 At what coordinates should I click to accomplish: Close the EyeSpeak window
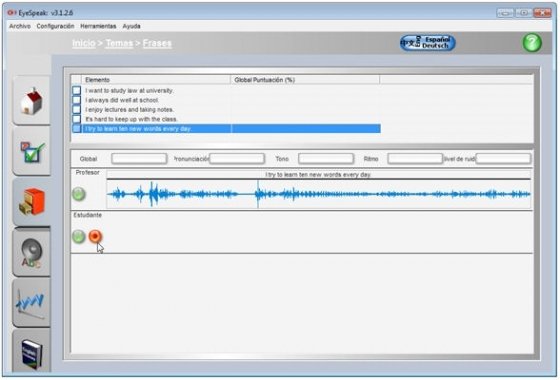click(542, 13)
